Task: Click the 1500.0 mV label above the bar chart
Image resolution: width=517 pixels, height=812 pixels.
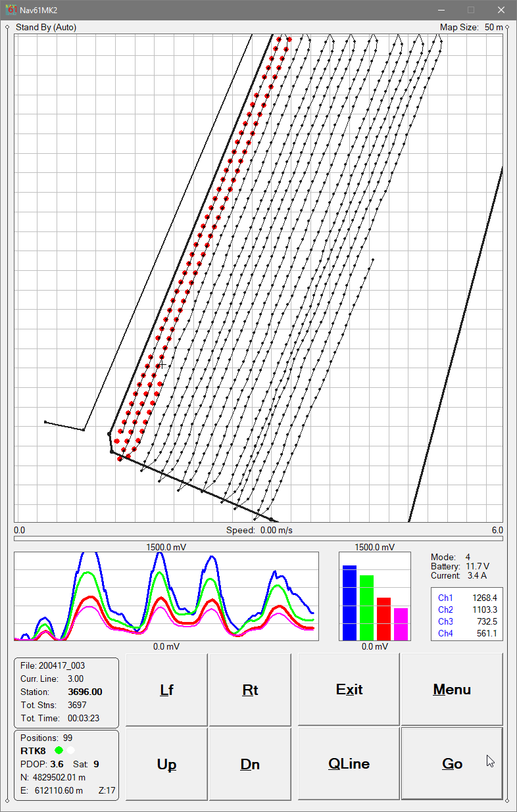Action: (x=375, y=546)
